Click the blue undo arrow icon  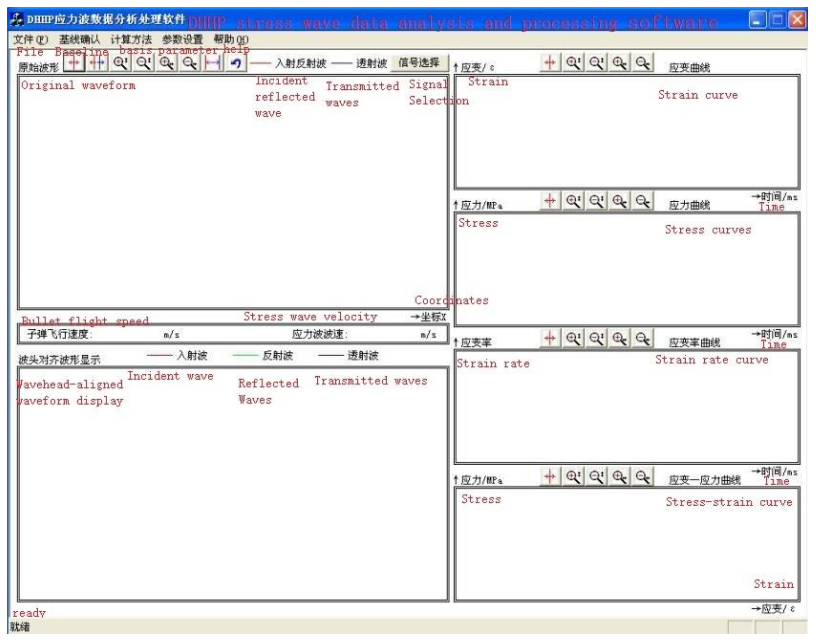click(x=236, y=63)
